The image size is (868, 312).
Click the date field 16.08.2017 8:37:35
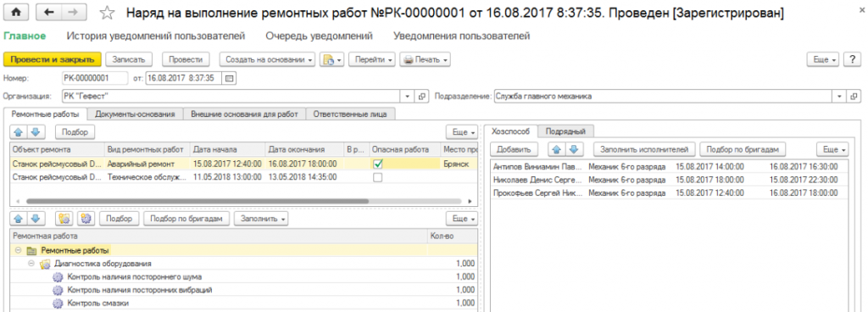pos(184,78)
